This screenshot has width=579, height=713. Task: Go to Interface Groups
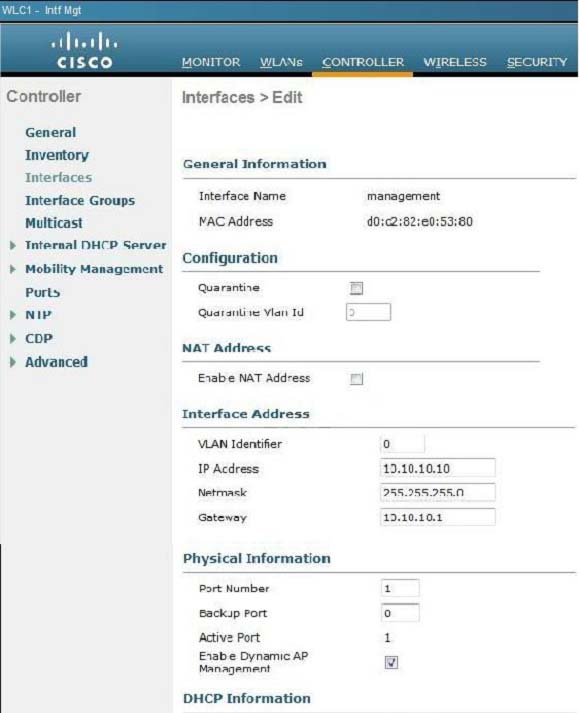pyautogui.click(x=80, y=201)
